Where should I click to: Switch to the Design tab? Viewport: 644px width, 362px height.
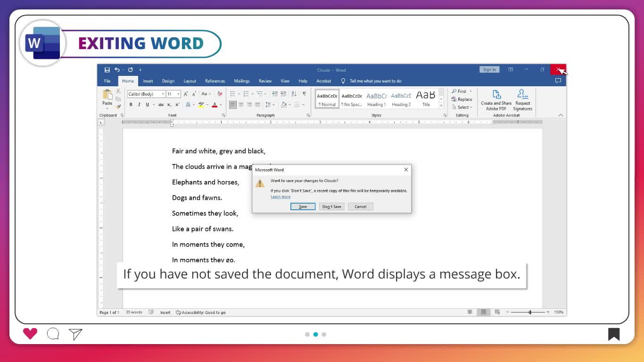coord(168,81)
